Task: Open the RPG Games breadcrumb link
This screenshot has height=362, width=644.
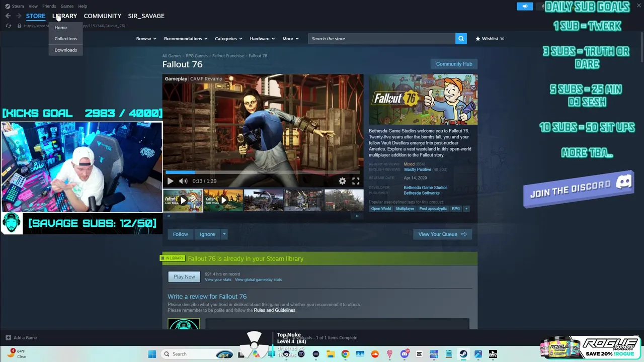Action: click(x=197, y=56)
